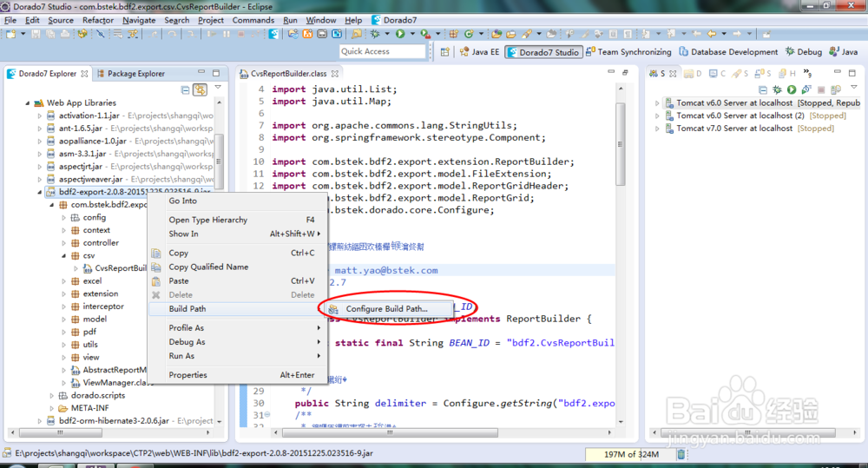Screen dimensions: 868x468
Task: Close the CvsReportBuilder.class editor tab
Action: pos(335,74)
